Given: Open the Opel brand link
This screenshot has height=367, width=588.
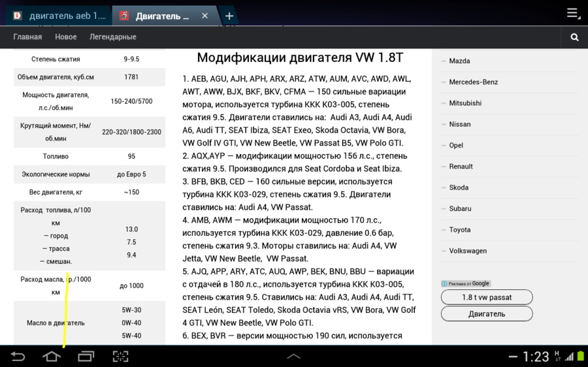Looking at the screenshot, I should pos(456,145).
